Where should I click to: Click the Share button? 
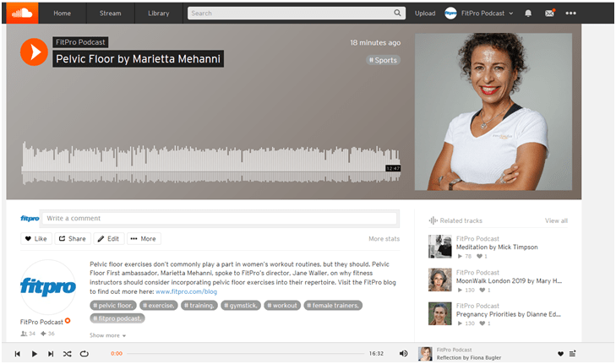73,238
